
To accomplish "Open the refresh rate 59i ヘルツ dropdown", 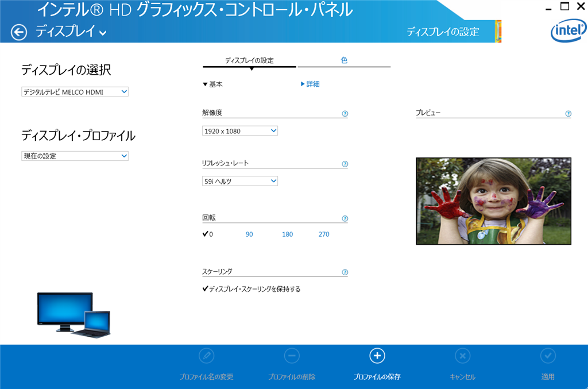I will point(240,181).
